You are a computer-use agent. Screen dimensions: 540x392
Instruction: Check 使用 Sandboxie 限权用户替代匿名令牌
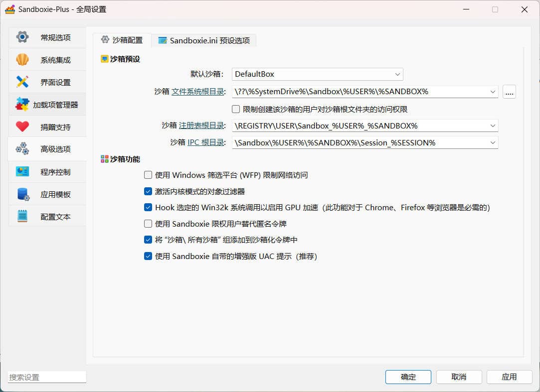coord(148,224)
